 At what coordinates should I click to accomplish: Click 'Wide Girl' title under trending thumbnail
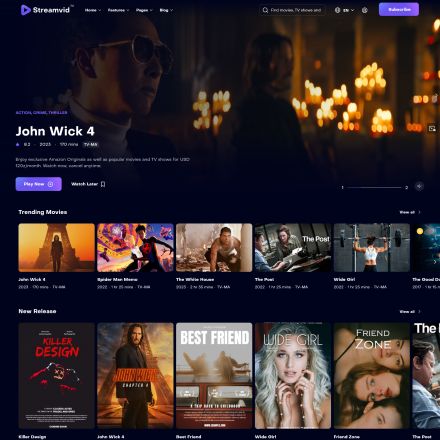(344, 279)
